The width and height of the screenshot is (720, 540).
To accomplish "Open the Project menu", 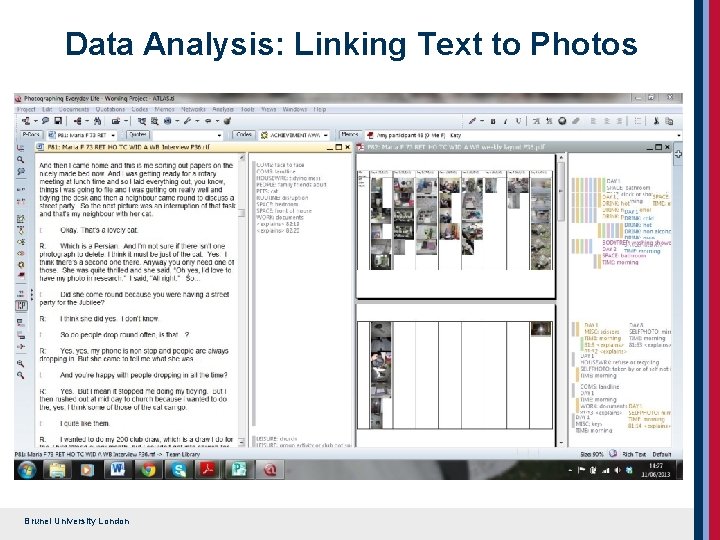I will click(x=26, y=109).
